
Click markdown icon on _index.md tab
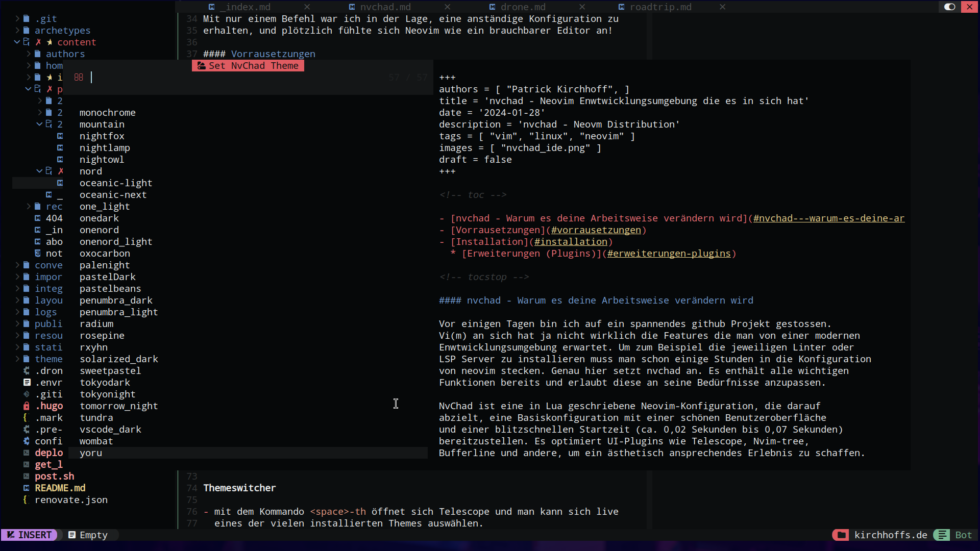211,7
